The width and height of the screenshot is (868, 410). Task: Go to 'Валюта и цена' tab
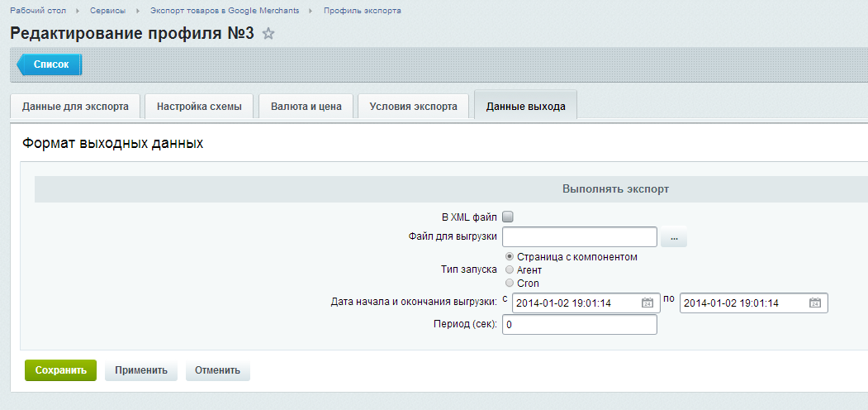click(306, 107)
